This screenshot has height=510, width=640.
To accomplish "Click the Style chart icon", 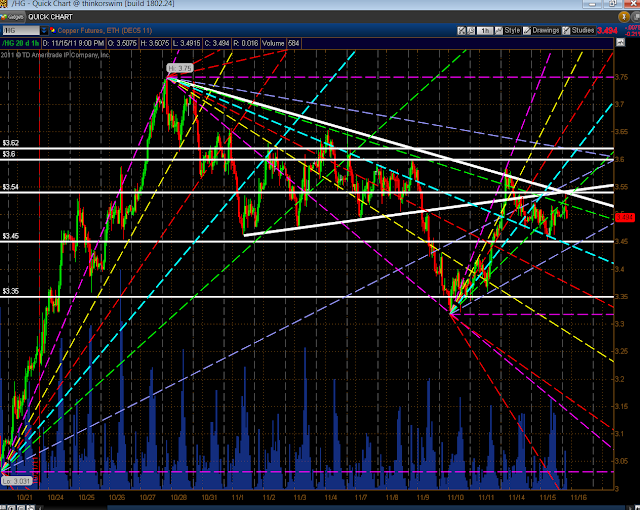I will tap(499, 31).
